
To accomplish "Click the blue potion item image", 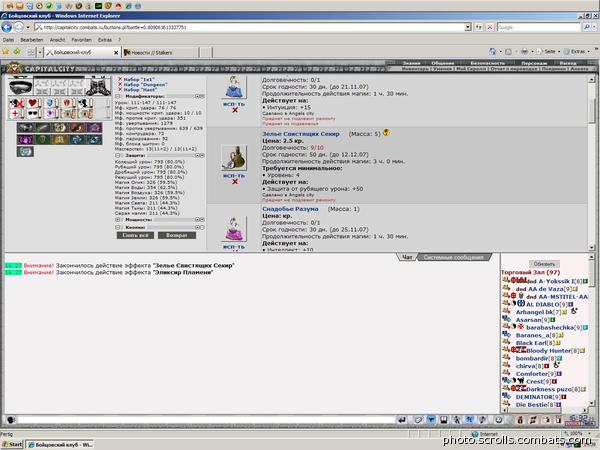I will [234, 87].
